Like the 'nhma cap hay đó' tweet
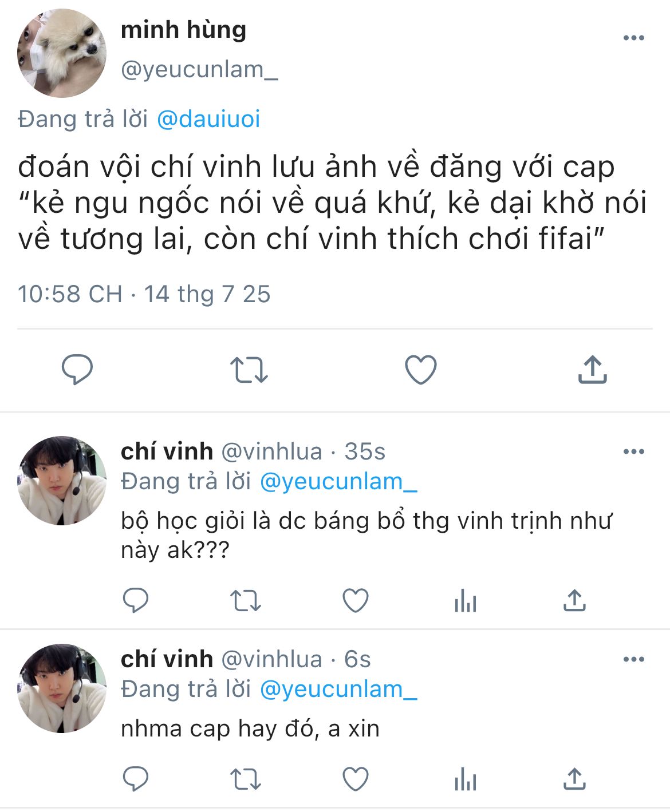 click(x=355, y=779)
